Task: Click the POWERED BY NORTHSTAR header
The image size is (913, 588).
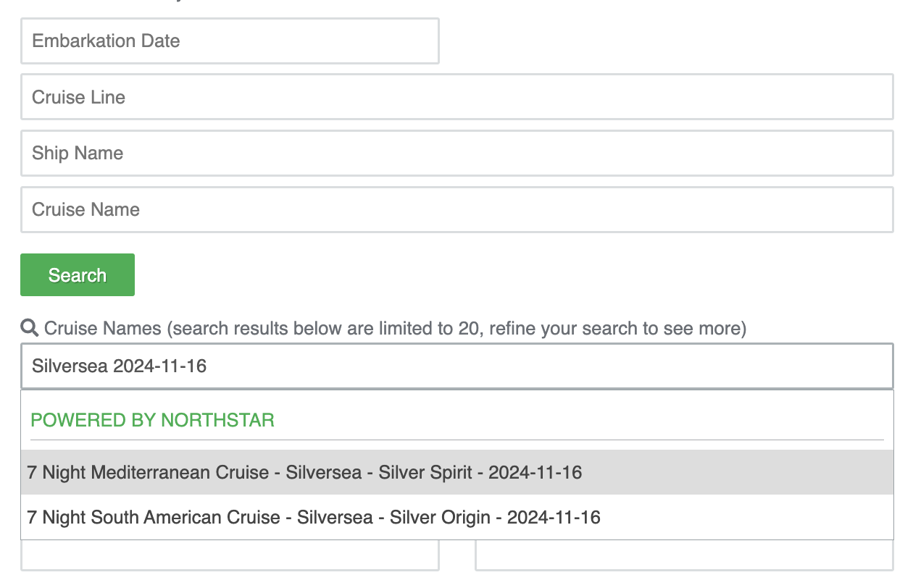Action: [153, 420]
